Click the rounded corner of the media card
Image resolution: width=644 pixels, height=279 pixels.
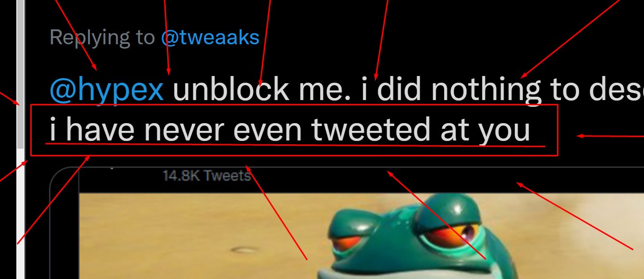pos(60,178)
